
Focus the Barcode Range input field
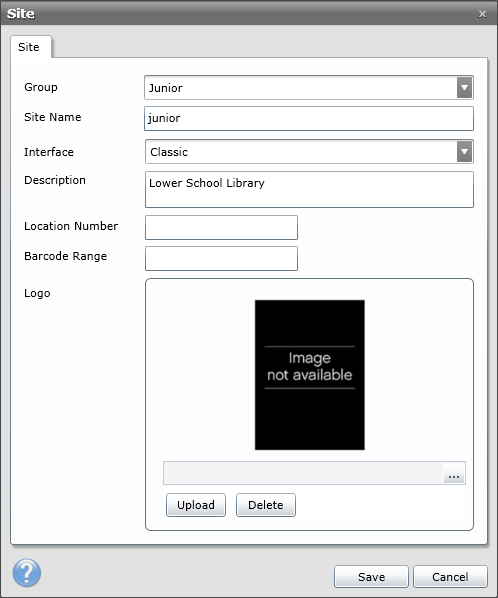coord(221,258)
